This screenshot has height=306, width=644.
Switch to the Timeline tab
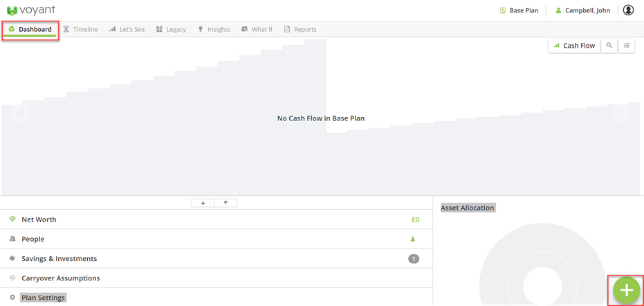point(80,29)
